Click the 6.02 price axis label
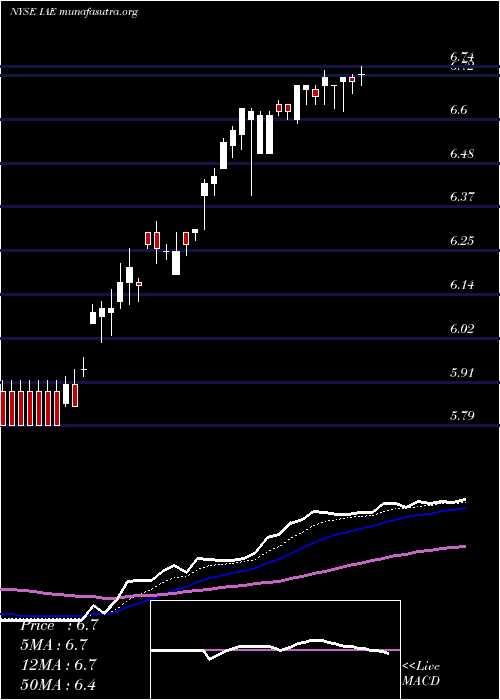This screenshot has width=500, height=700. 462,329
